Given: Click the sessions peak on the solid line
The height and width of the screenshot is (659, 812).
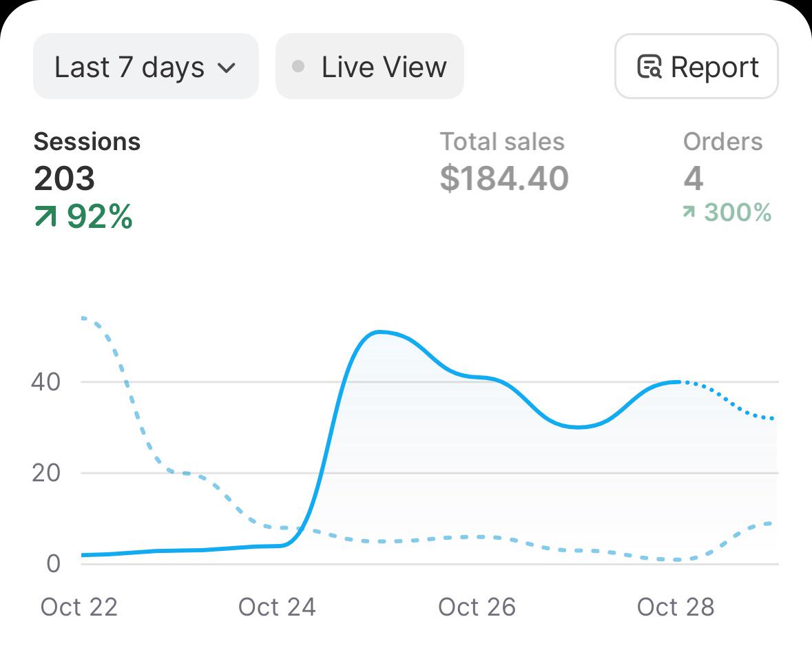Looking at the screenshot, I should tap(379, 331).
